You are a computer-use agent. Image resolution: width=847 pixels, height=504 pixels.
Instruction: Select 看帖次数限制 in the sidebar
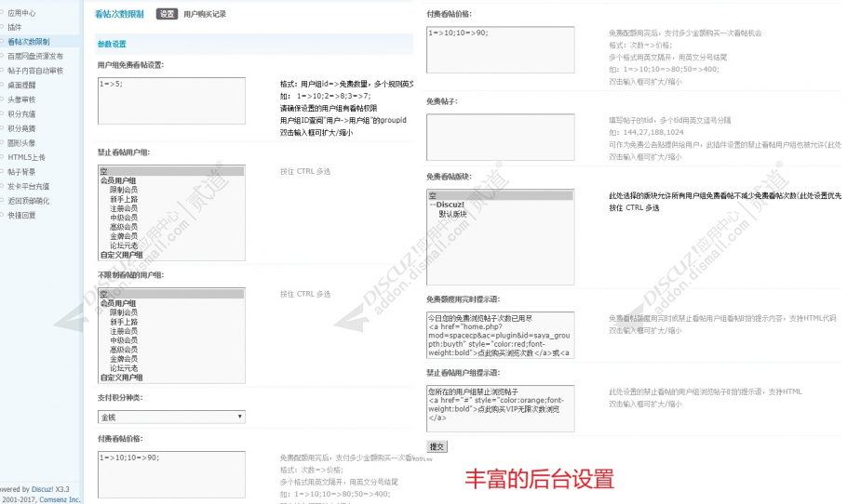29,42
